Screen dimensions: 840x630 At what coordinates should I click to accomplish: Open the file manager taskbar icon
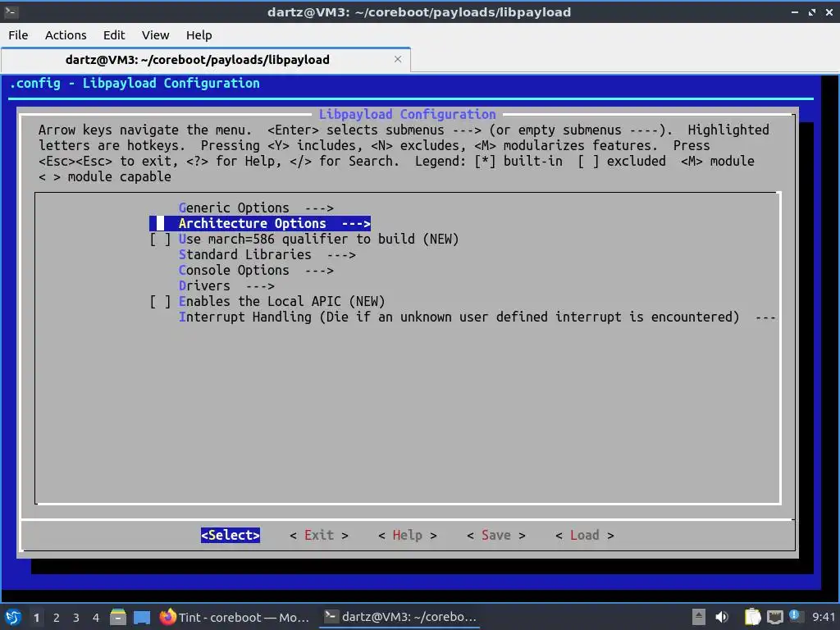(x=118, y=617)
